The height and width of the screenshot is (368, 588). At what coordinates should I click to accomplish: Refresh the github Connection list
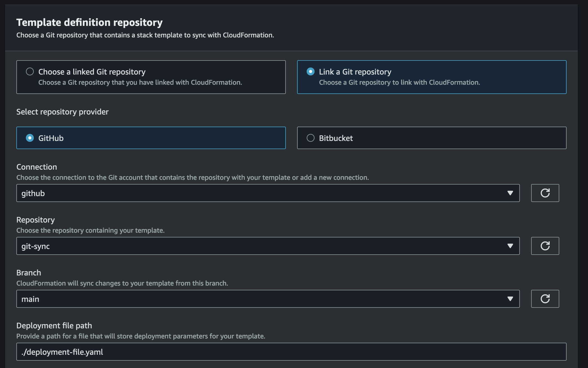pyautogui.click(x=545, y=193)
